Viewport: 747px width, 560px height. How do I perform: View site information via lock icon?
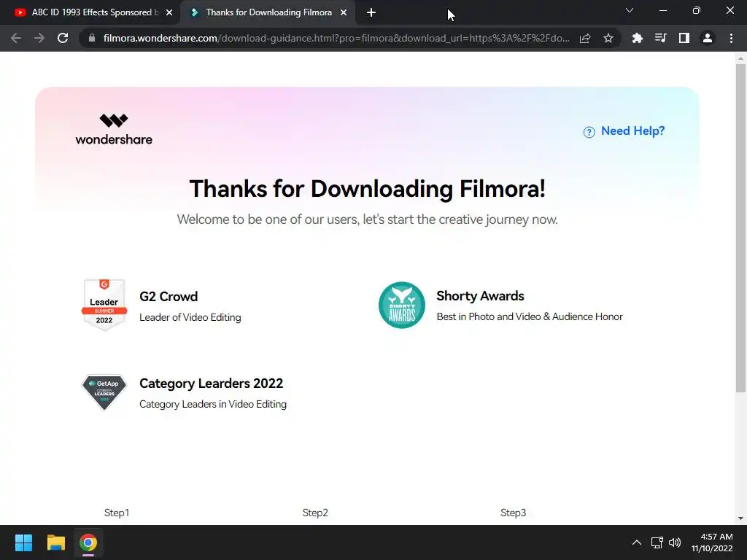[92, 38]
